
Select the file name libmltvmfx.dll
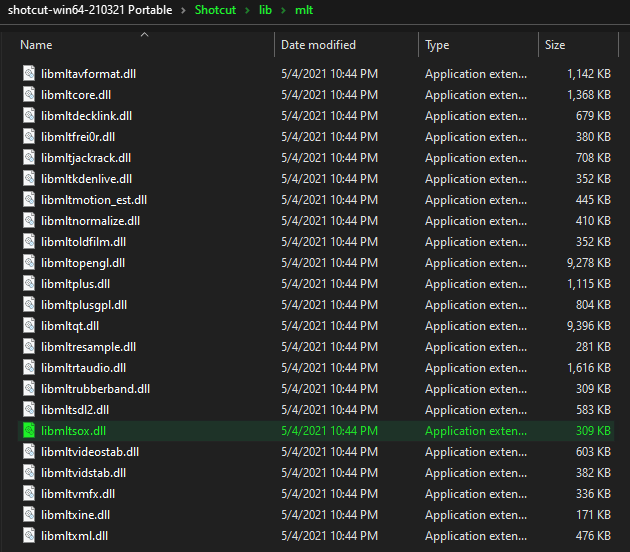(x=78, y=494)
